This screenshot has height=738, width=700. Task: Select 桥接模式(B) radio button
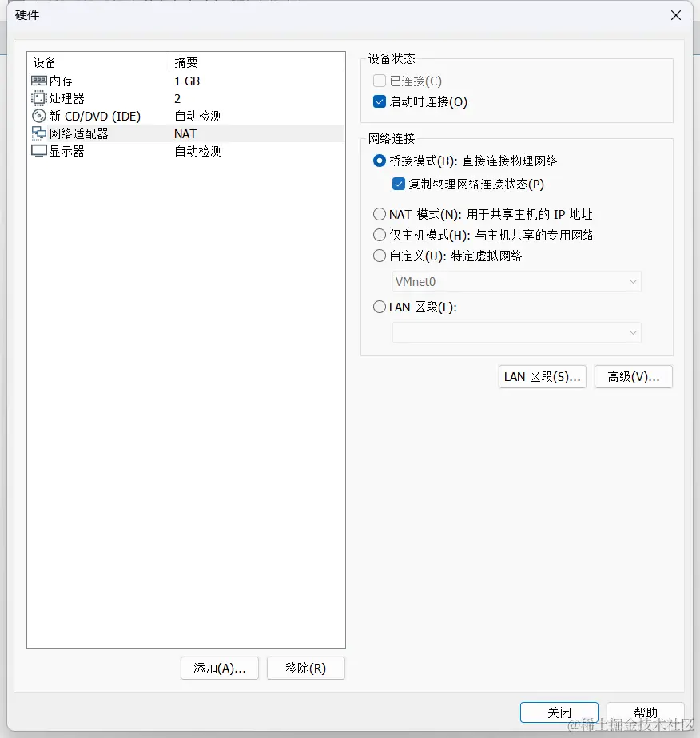380,161
